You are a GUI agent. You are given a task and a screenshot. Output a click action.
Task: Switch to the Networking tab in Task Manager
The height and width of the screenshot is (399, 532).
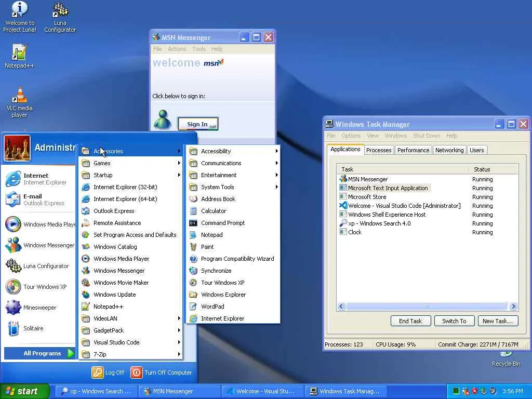point(449,150)
